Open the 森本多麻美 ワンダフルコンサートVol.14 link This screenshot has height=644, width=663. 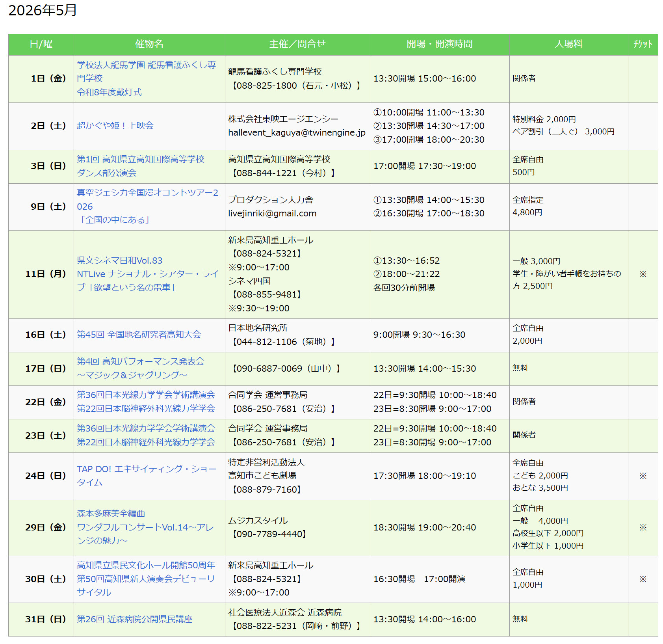(x=145, y=527)
